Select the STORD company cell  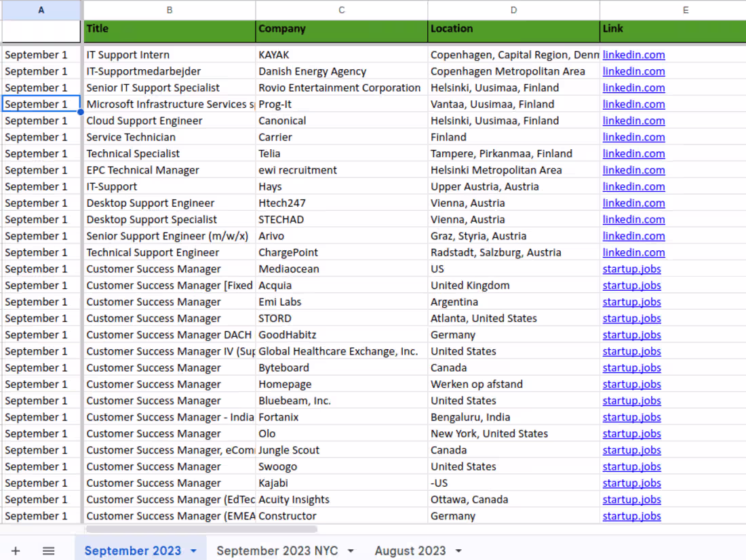click(x=342, y=318)
